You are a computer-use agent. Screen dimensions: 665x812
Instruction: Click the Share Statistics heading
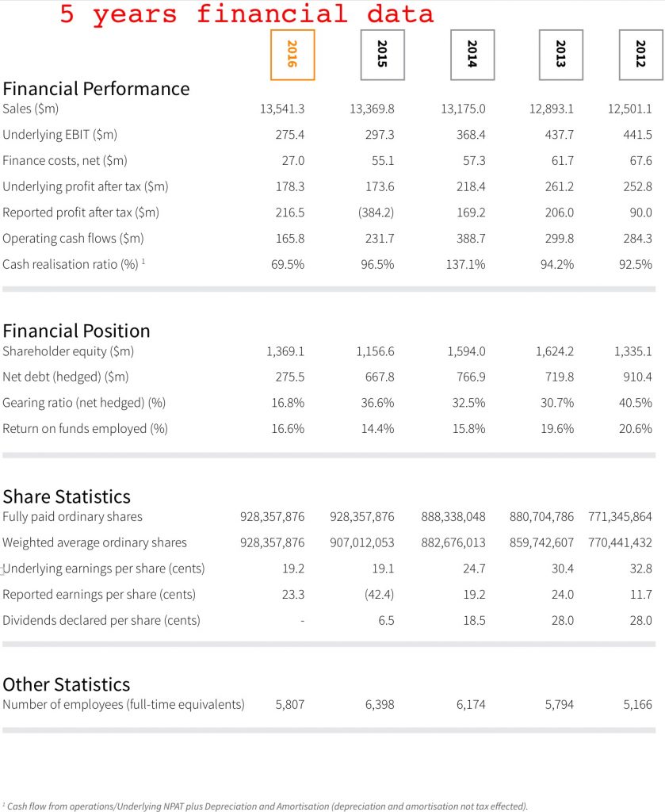pos(67,496)
